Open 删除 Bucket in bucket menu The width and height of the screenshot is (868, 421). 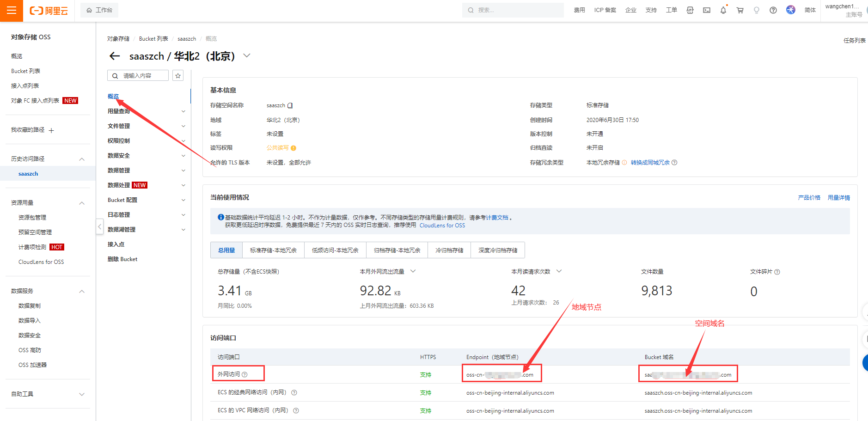[122, 259]
